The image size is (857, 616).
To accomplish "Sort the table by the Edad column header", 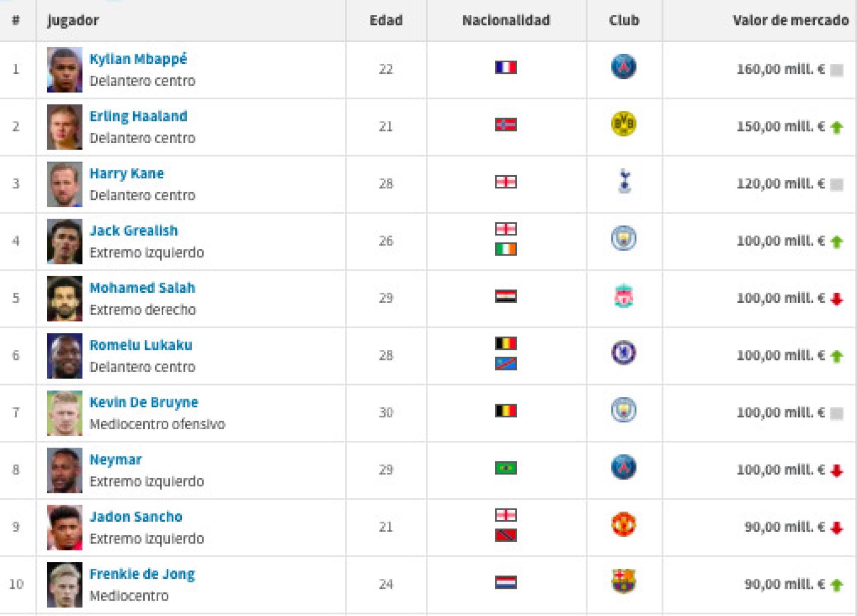I will (386, 21).
